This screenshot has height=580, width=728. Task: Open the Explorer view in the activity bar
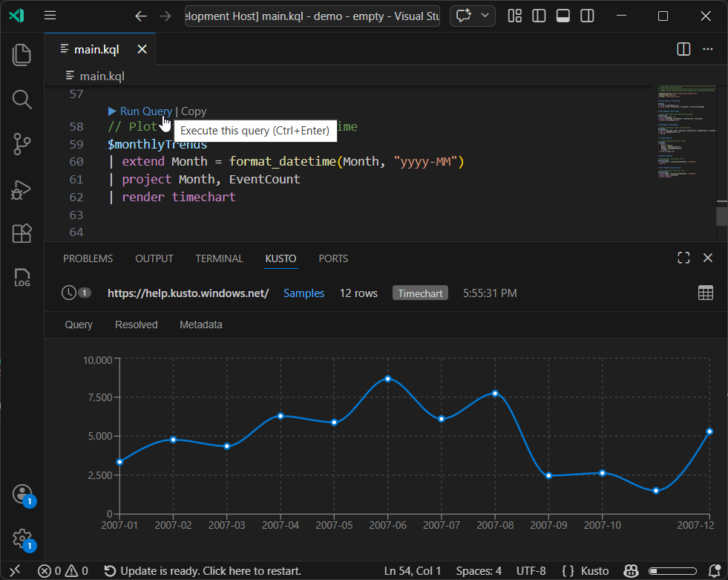pos(22,54)
